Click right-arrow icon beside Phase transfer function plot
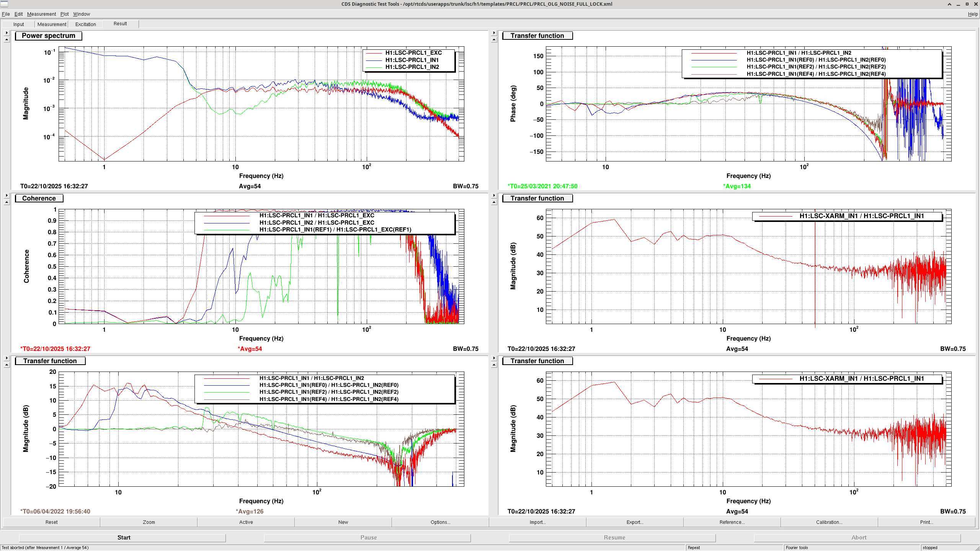 tap(494, 33)
